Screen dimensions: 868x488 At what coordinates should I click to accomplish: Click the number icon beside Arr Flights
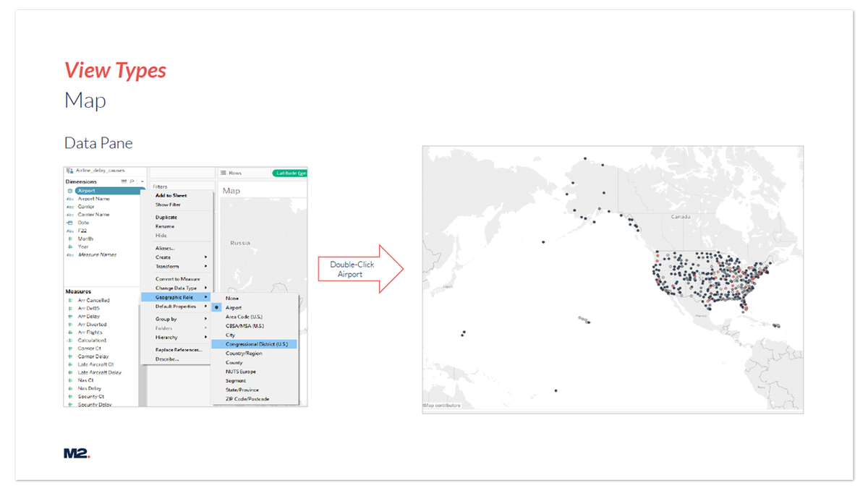tap(70, 333)
